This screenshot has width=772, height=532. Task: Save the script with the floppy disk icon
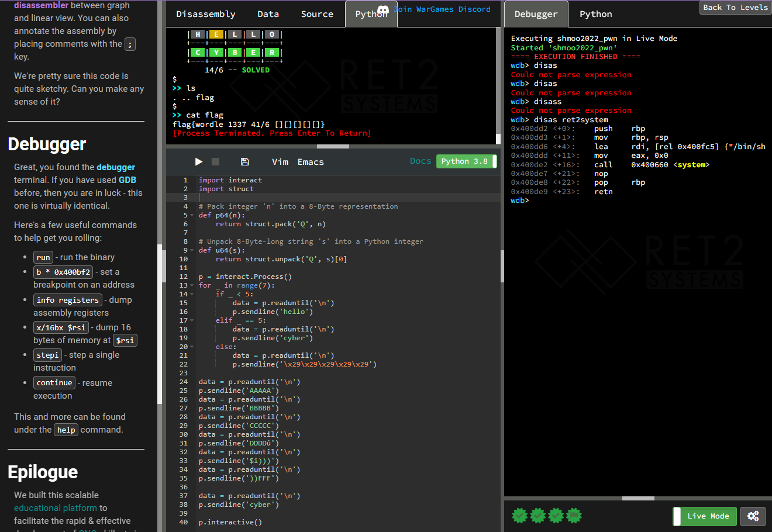coord(245,161)
